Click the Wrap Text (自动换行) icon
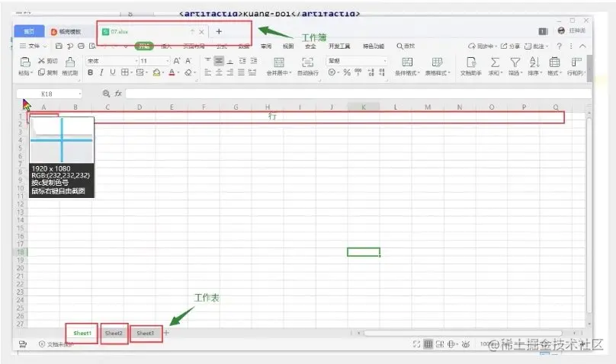 click(x=307, y=62)
